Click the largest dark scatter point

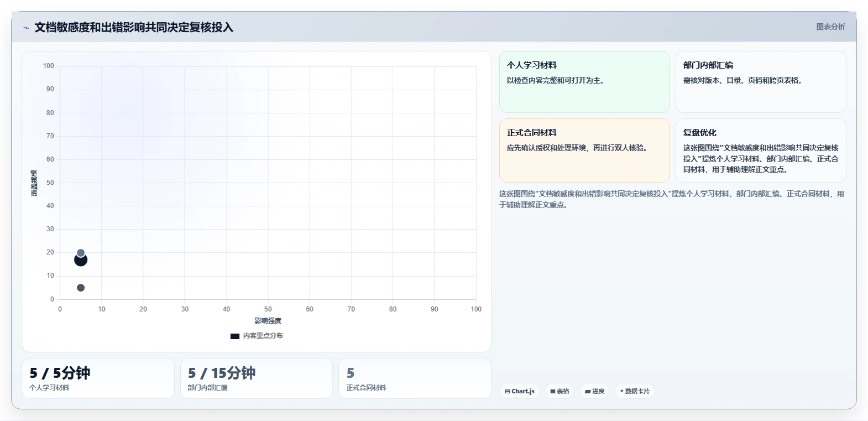81,260
